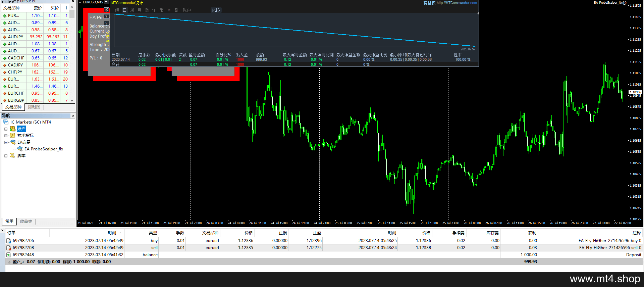Switch to the 即时图 tick chart tab

tap(34, 107)
